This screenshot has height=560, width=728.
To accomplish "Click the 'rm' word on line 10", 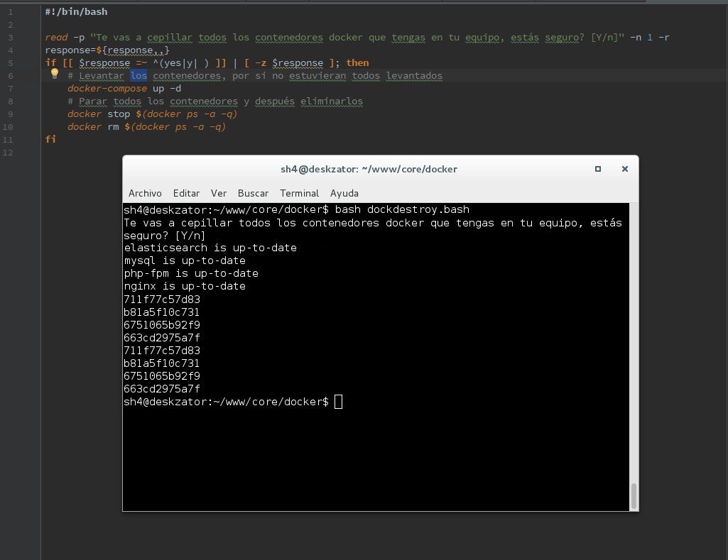I will click(x=113, y=126).
